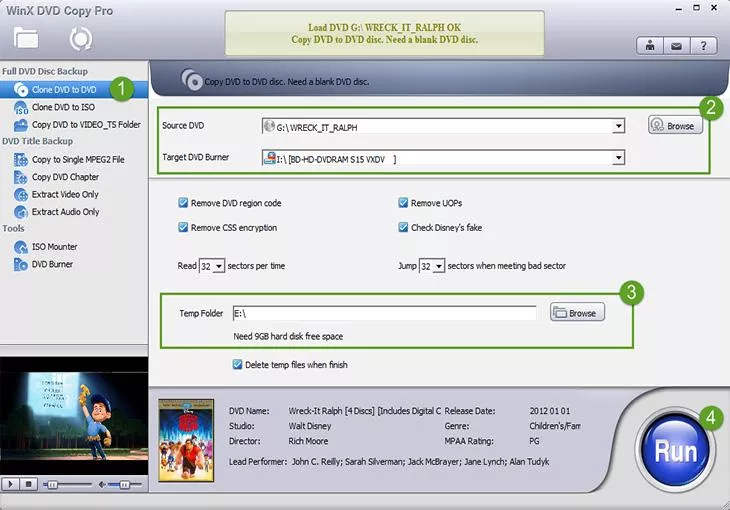
Task: Click the Wreck-It Ralph DVD cover thumbnail
Action: click(x=186, y=440)
